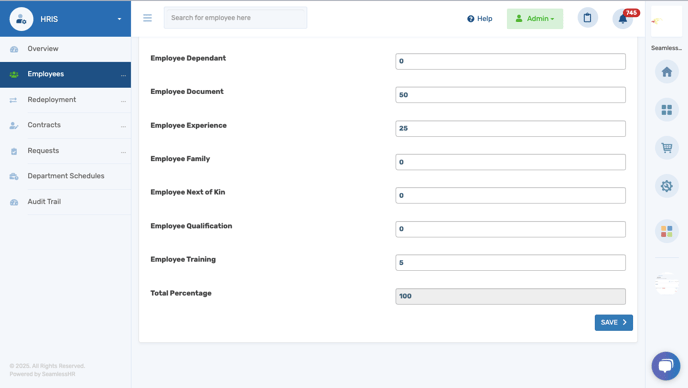Expand Redeployment submenu ellipsis

(x=123, y=101)
